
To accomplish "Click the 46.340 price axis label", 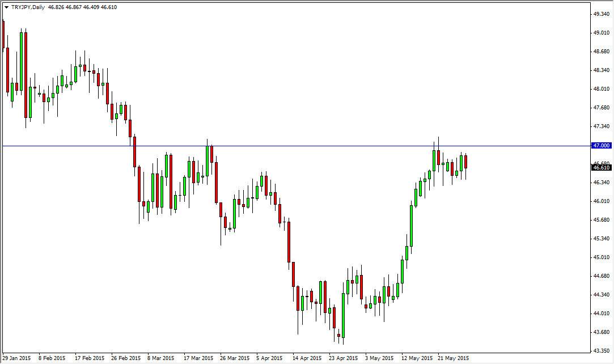I will tap(602, 183).
